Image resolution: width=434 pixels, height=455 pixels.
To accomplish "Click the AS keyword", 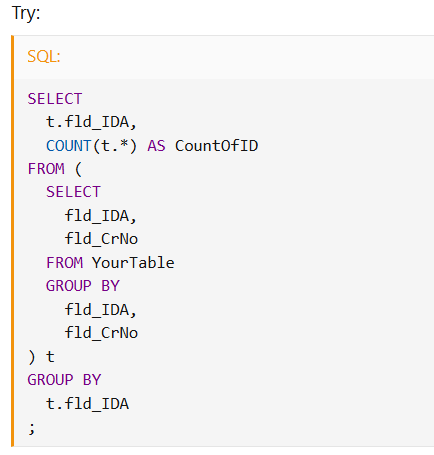I will [156, 146].
